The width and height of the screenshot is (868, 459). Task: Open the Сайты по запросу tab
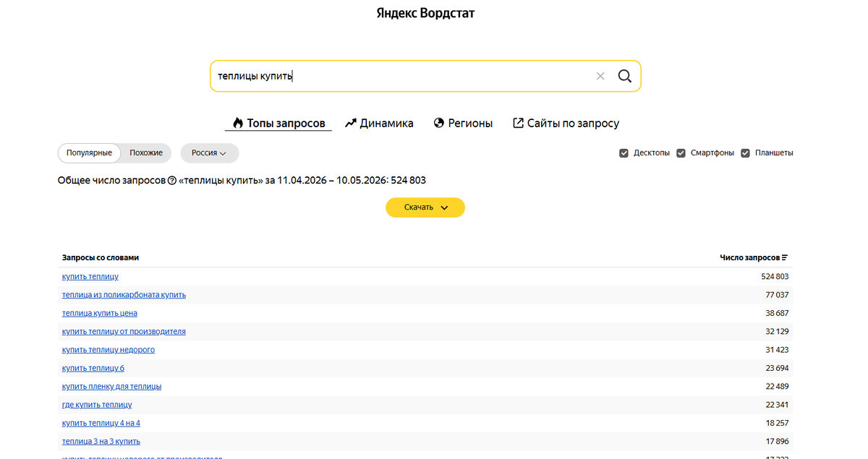pos(566,124)
